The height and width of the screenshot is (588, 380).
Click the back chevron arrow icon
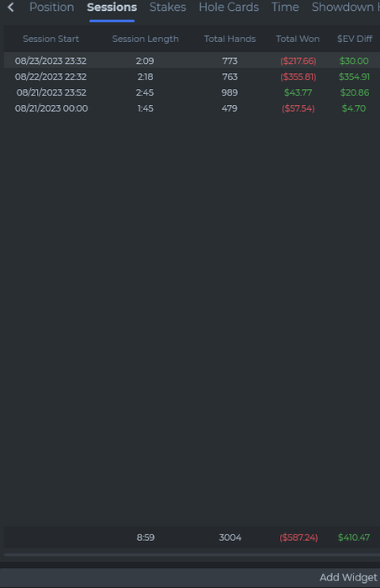coord(11,7)
